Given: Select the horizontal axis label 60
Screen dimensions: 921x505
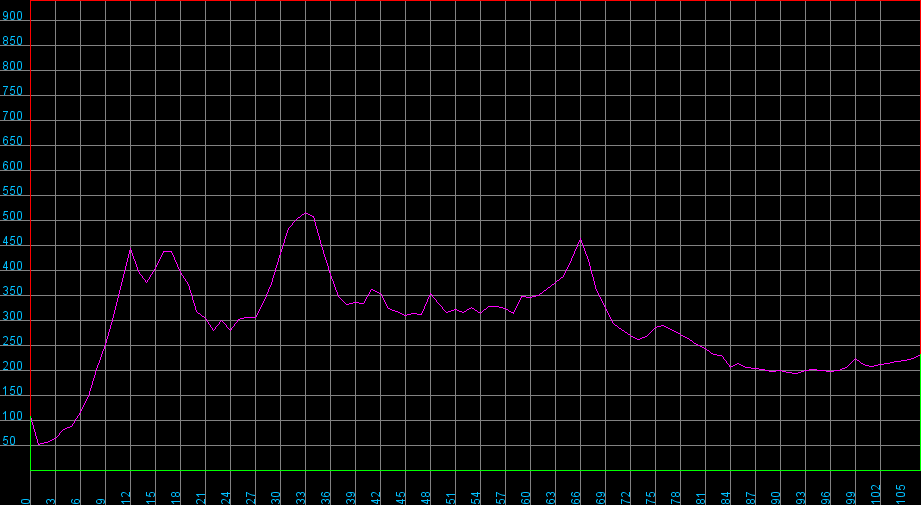Looking at the screenshot, I should [526, 498].
